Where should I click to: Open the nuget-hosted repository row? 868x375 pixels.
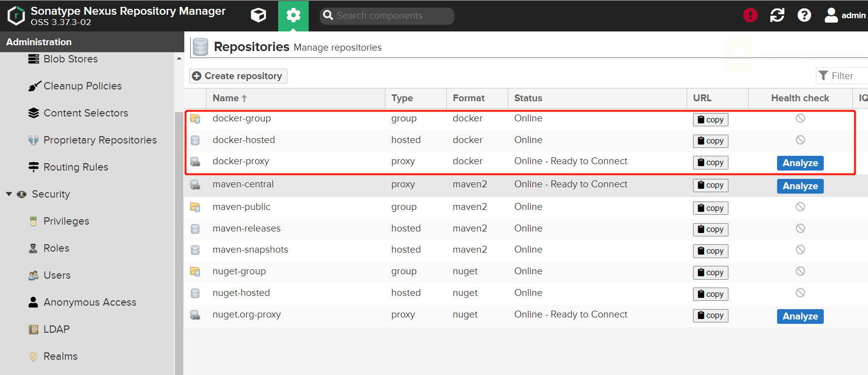pos(526,293)
